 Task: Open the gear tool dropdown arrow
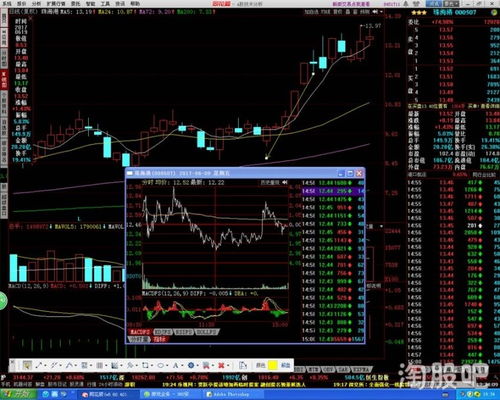coord(197,366)
